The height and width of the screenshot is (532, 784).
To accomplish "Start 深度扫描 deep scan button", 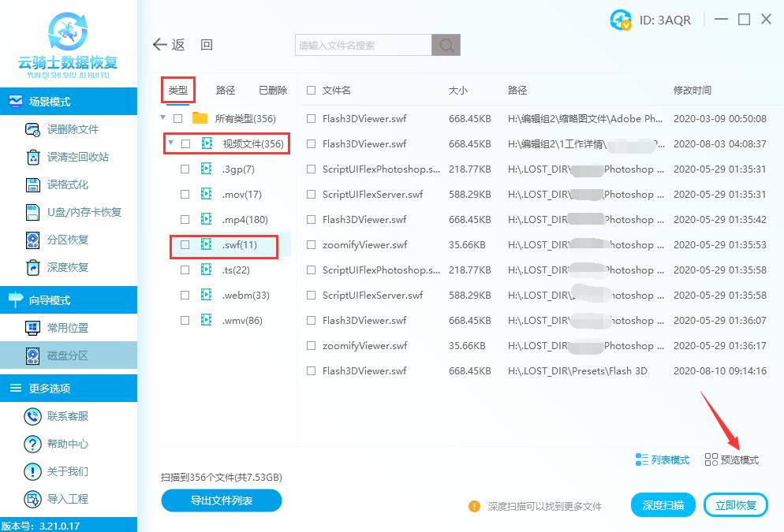I will click(x=663, y=505).
